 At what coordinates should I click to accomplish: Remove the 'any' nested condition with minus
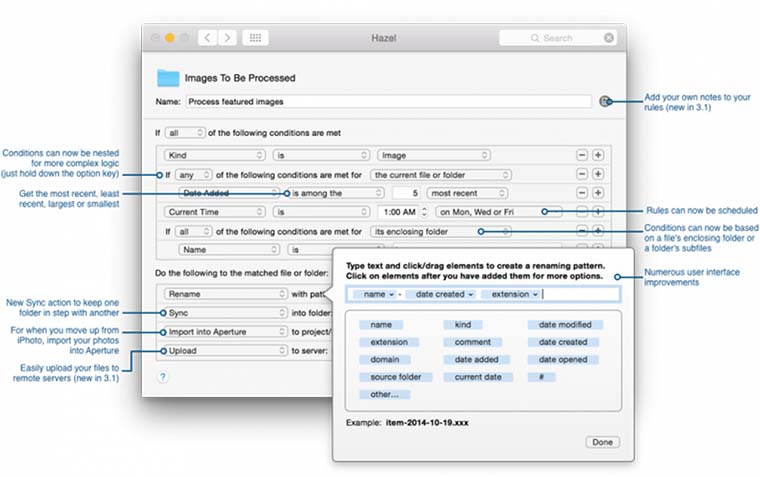(582, 174)
